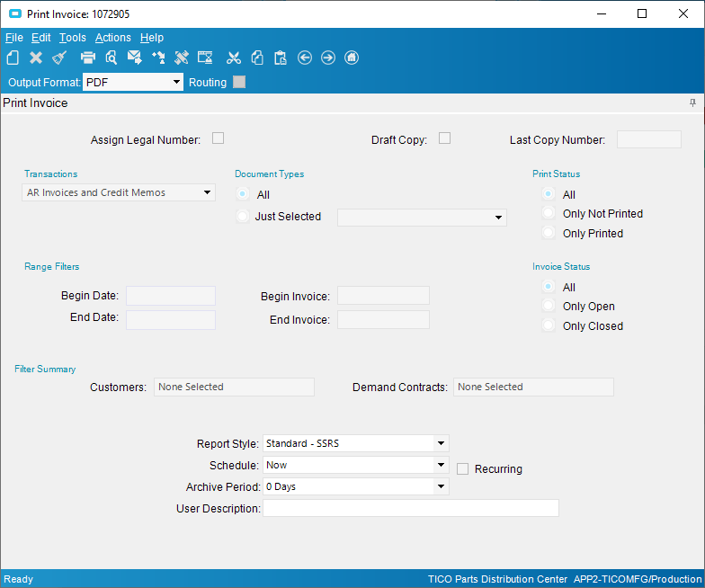Image resolution: width=705 pixels, height=588 pixels.
Task: Select Only Not Printed print status
Action: (548, 214)
